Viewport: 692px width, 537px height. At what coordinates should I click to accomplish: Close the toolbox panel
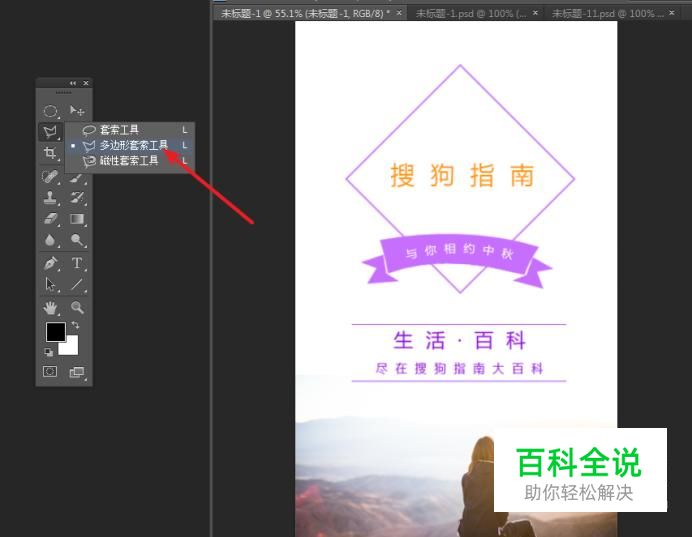(86, 83)
